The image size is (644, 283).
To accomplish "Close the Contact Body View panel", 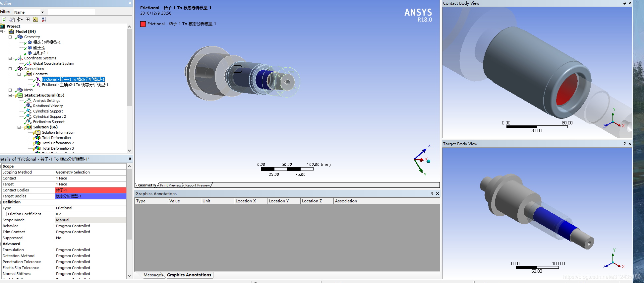I will [630, 3].
